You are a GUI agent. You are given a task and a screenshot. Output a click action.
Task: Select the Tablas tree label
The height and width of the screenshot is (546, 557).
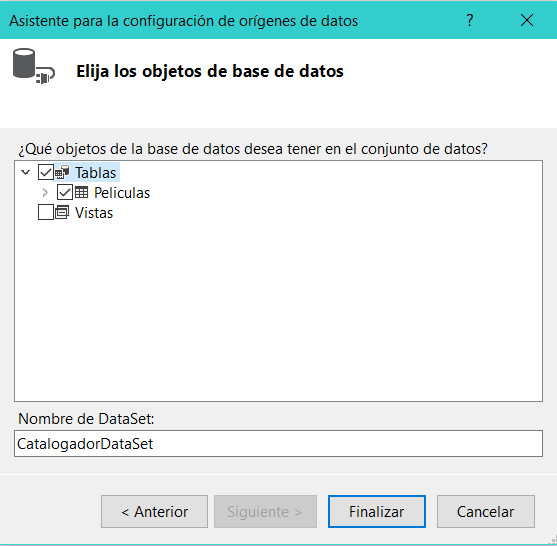(x=96, y=173)
